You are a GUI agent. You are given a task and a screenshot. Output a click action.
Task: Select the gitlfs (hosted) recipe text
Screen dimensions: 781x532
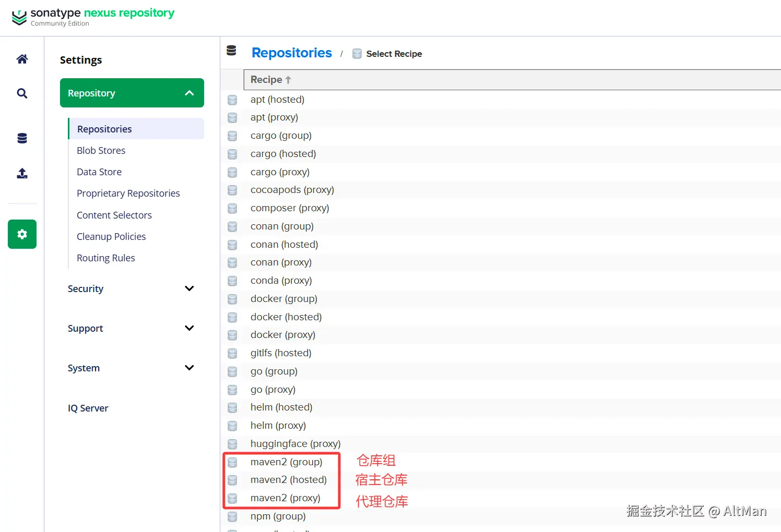click(281, 353)
